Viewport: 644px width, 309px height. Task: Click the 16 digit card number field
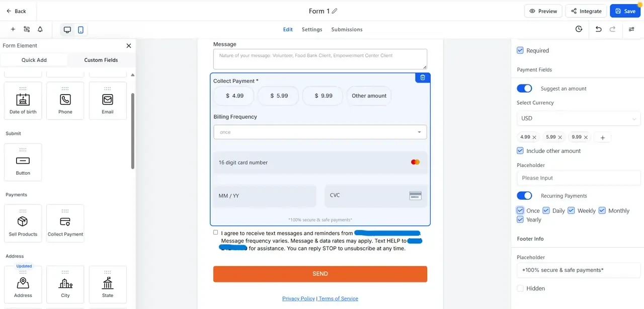pos(320,163)
